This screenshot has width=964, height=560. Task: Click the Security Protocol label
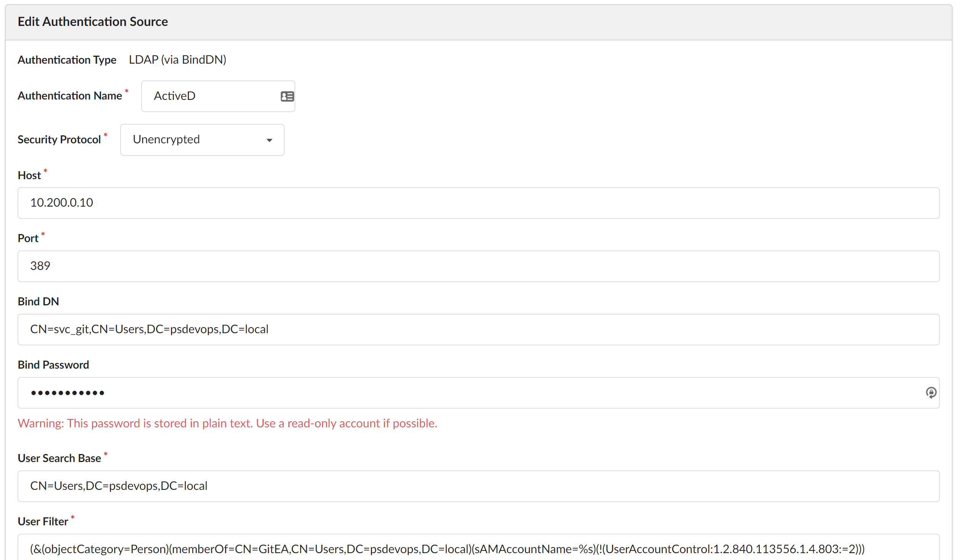(59, 140)
